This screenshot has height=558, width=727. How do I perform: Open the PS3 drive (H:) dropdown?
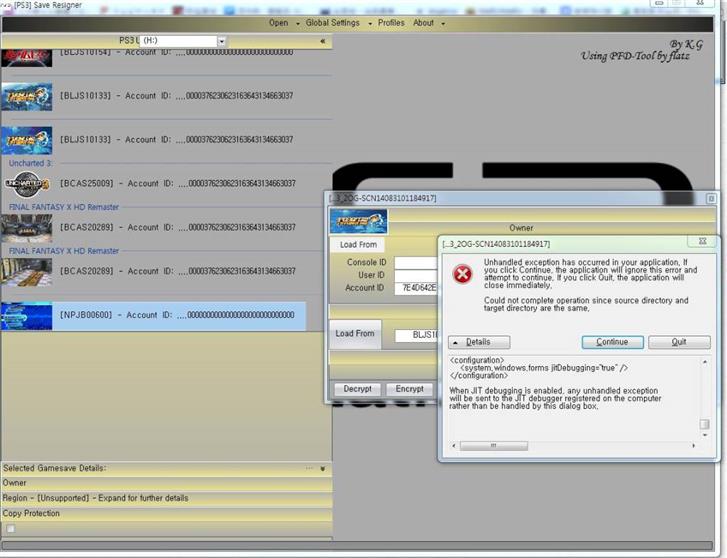pyautogui.click(x=222, y=41)
